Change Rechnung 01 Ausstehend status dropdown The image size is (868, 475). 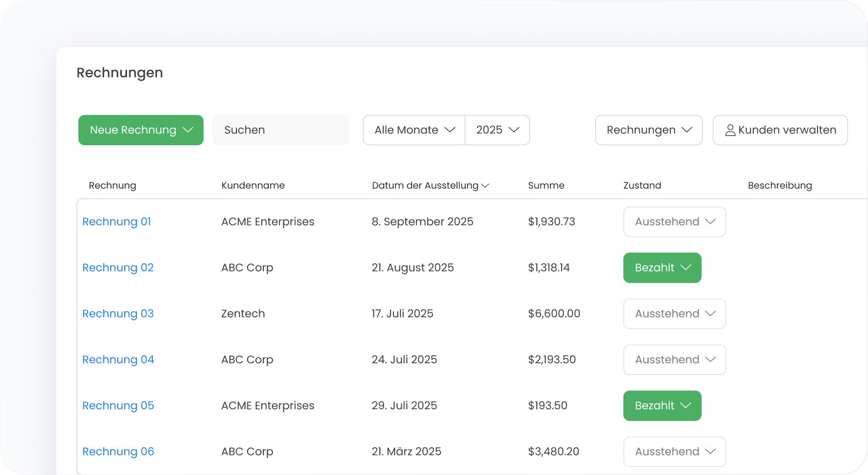coord(675,222)
